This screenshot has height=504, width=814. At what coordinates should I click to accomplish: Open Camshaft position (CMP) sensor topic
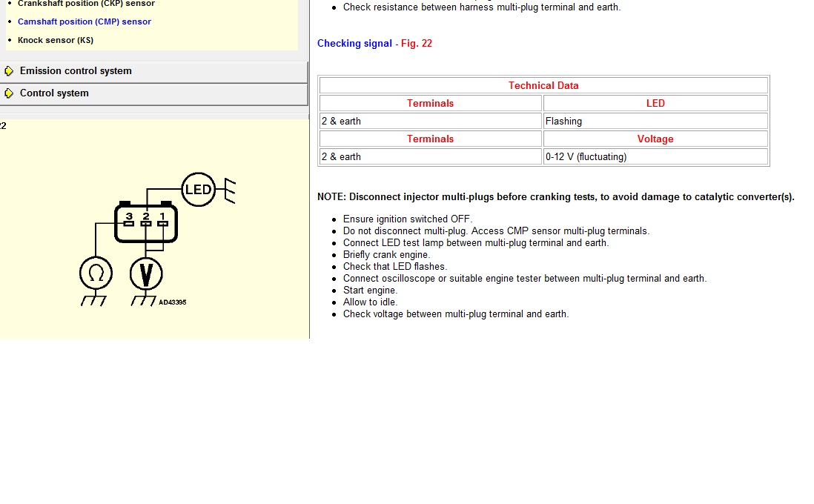click(x=85, y=21)
